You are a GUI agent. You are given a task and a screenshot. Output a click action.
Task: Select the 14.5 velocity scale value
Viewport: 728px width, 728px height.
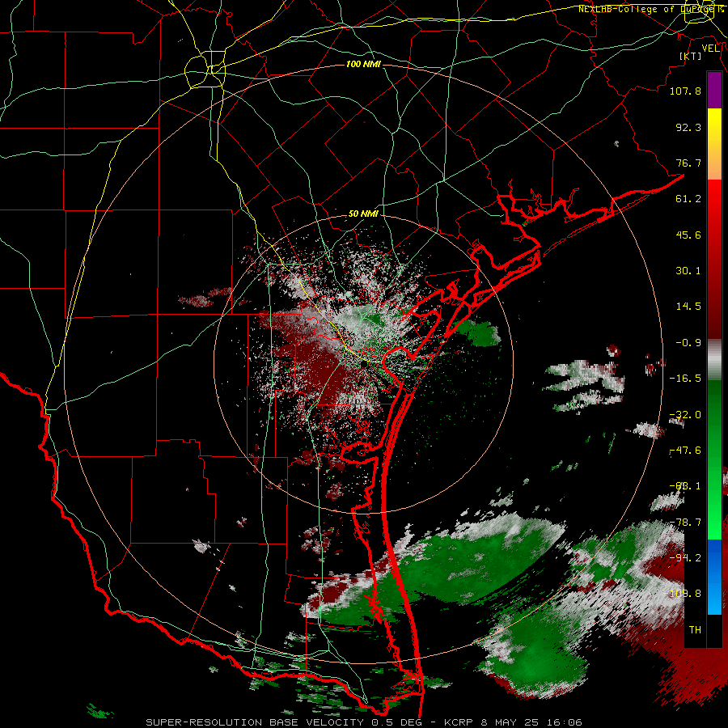click(x=688, y=307)
